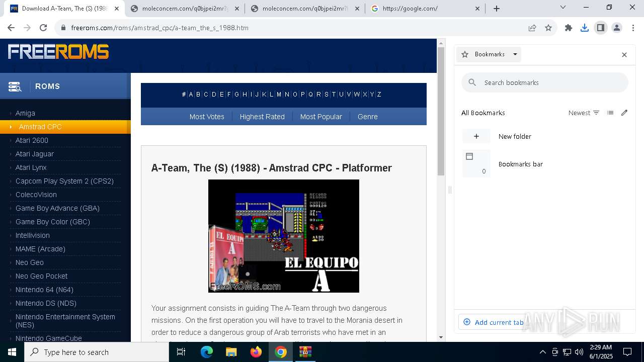Open Nintendo Entertainment System (NES) category
This screenshot has width=644, height=362.
pyautogui.click(x=65, y=321)
